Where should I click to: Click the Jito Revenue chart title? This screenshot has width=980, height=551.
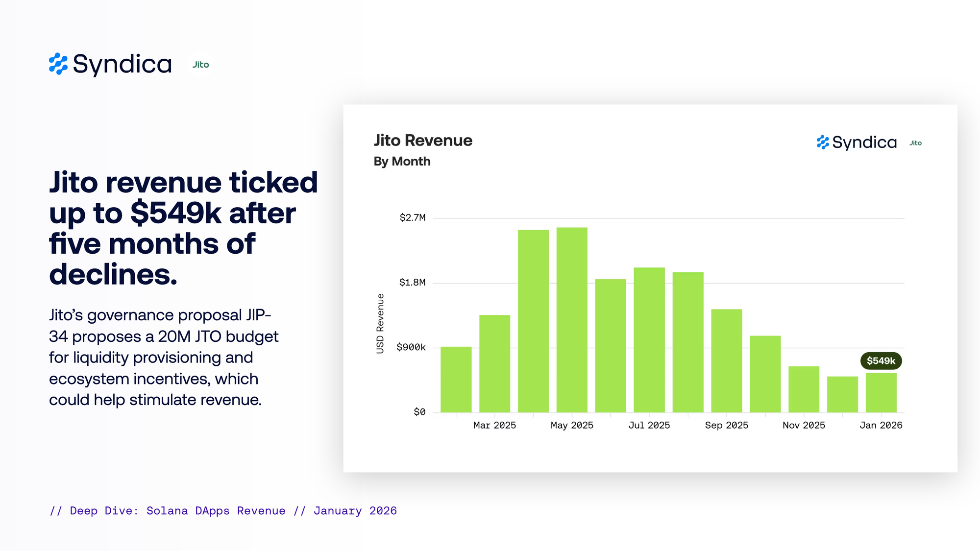point(423,141)
